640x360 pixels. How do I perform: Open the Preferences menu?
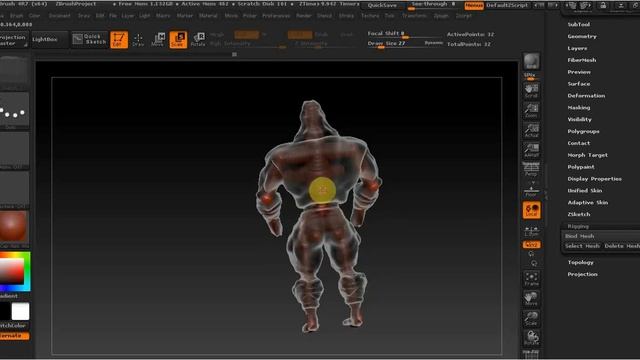(276, 16)
